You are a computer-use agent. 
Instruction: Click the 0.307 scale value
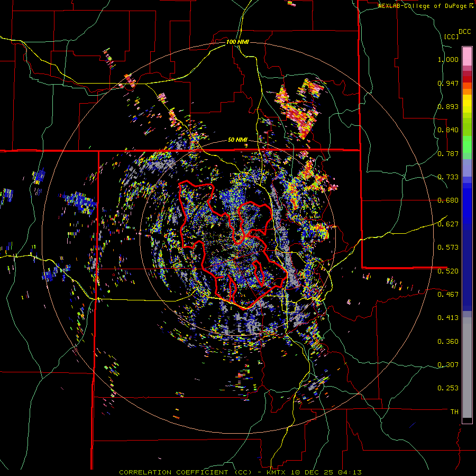(x=448, y=365)
